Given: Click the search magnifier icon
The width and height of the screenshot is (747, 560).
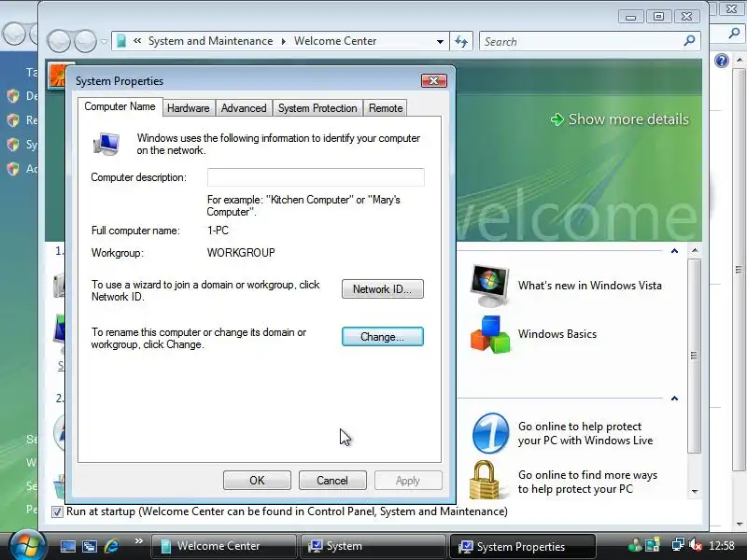Looking at the screenshot, I should click(x=689, y=41).
